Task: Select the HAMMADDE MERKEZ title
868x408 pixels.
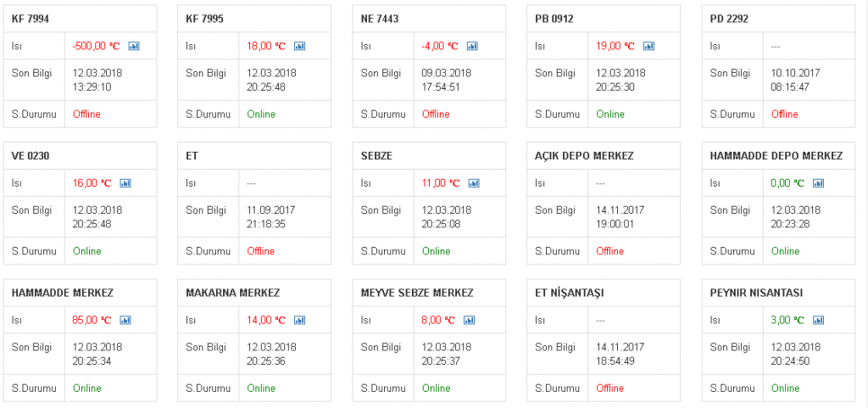Action: pos(63,293)
